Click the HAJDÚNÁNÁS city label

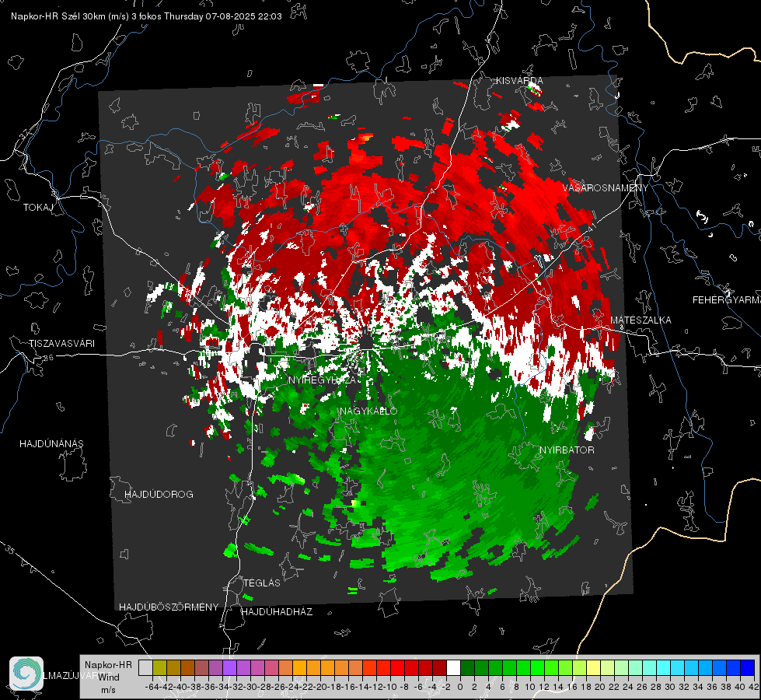[x=51, y=444]
